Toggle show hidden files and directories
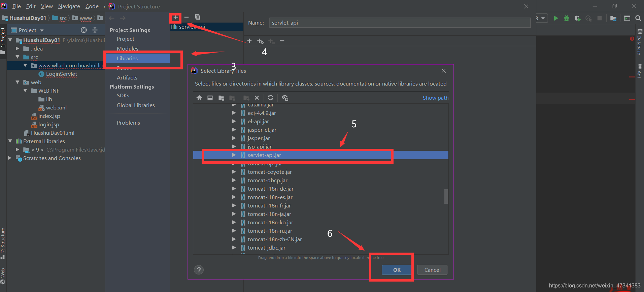This screenshot has height=292, width=644. (x=285, y=98)
